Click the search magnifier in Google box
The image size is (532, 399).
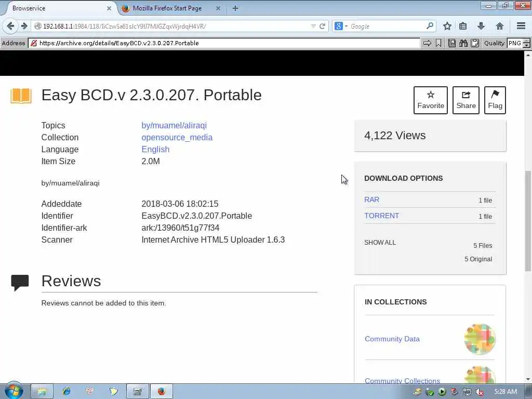[x=430, y=26]
